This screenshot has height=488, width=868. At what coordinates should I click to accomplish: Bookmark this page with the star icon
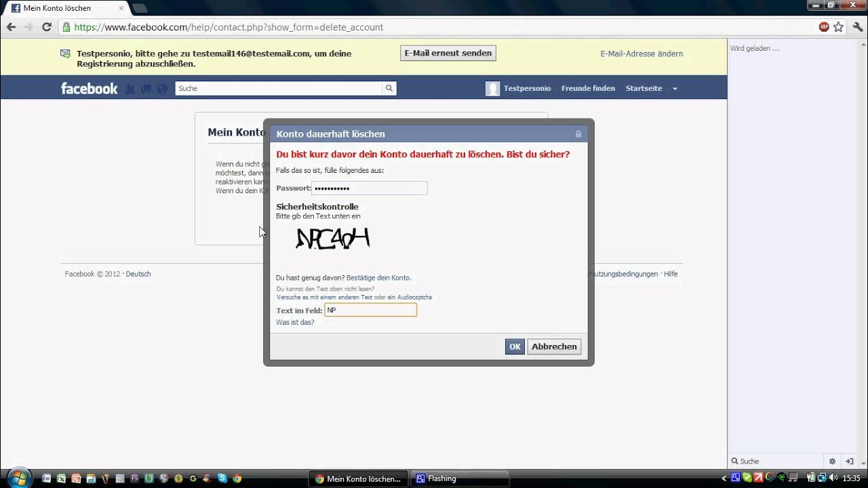tap(839, 27)
